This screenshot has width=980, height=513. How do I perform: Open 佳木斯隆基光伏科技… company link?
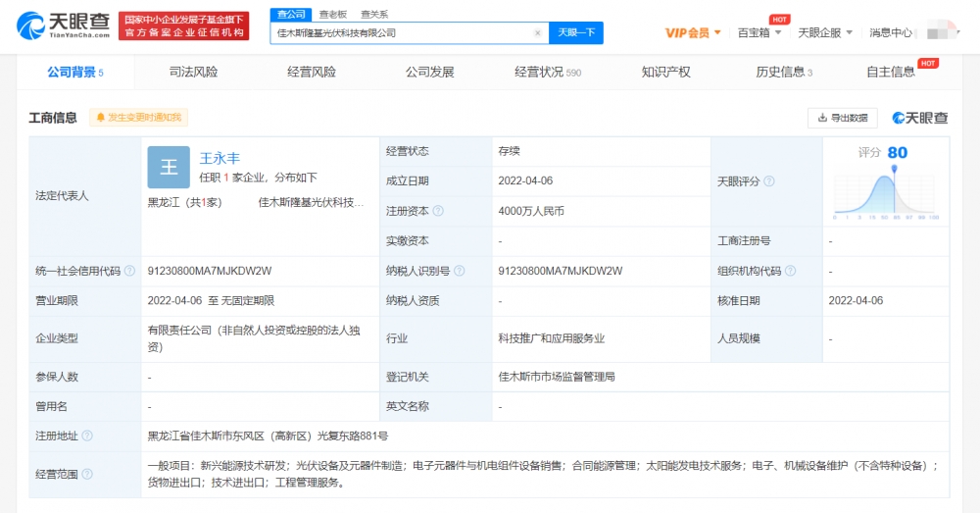click(x=311, y=202)
